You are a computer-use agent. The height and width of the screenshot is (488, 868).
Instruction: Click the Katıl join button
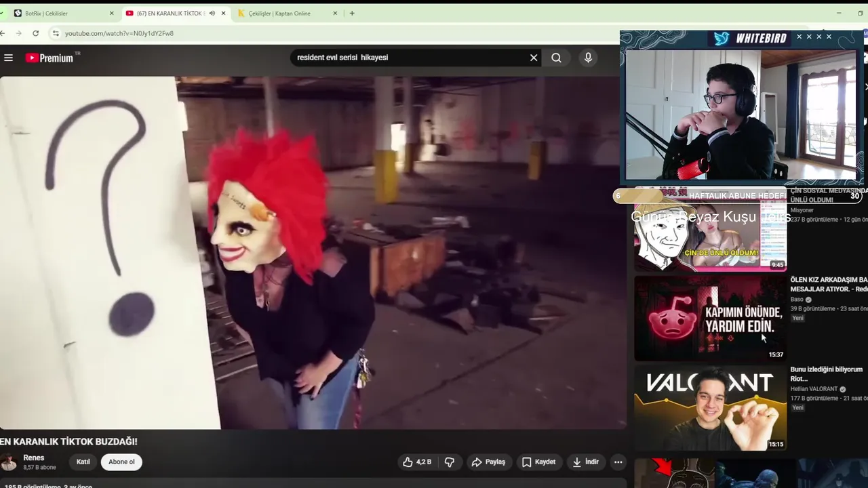pos(83,462)
